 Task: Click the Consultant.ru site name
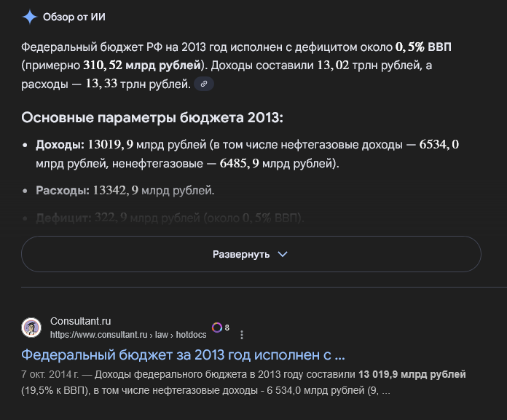[80, 321]
